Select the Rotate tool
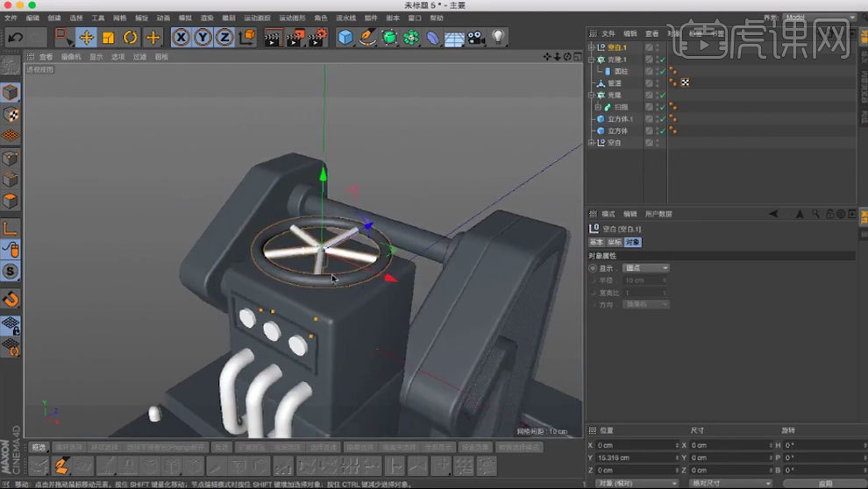Screen dimensions: 868x489 pos(131,37)
